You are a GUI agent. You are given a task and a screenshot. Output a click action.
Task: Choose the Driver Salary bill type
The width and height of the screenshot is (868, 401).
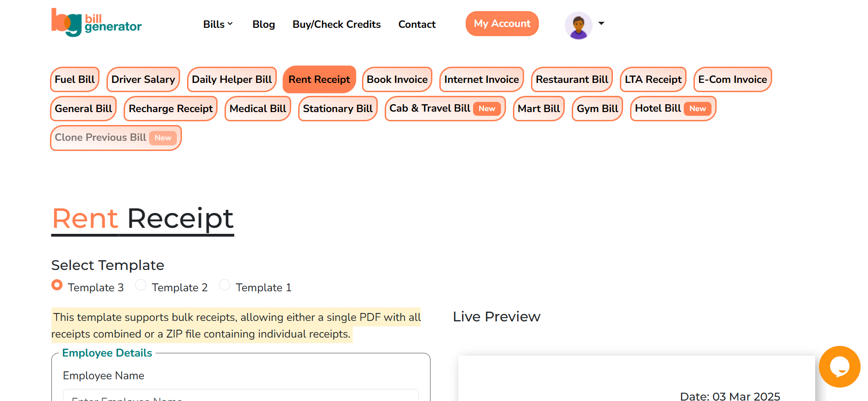[x=143, y=79]
